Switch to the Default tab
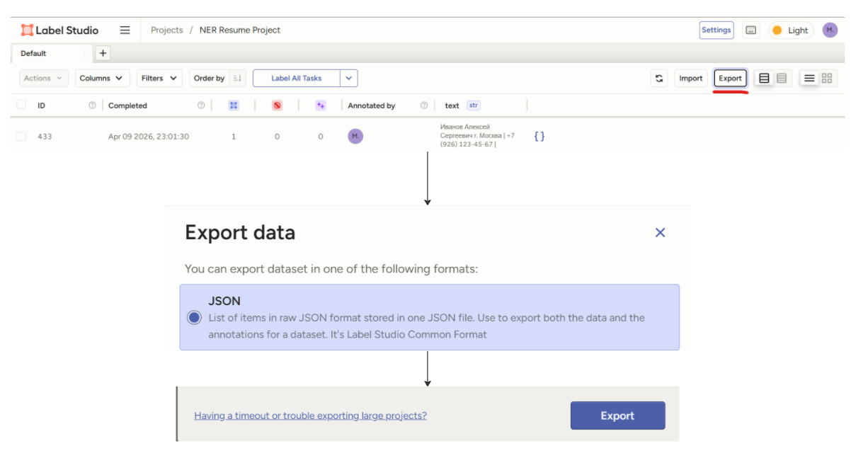Screen dimensions: 868x458 click(33, 54)
